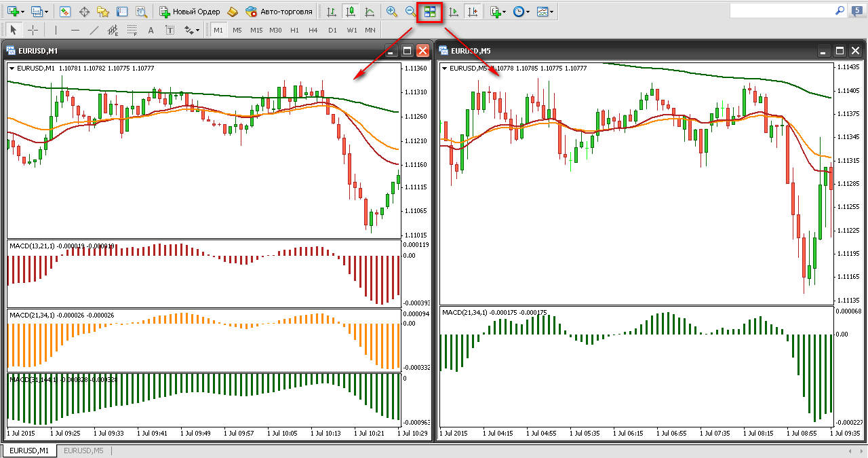Viewport: 868px width, 458px height.
Task: Switch chart to line chart icon
Action: [x=369, y=12]
